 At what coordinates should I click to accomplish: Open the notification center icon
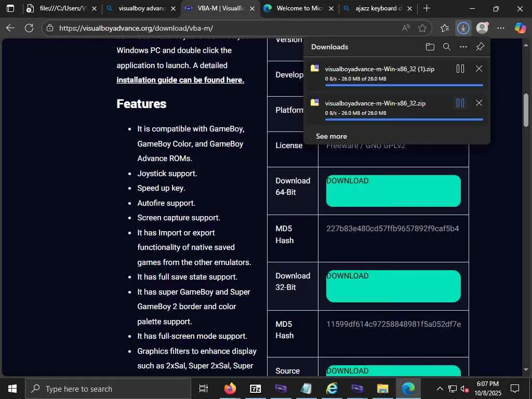(515, 389)
